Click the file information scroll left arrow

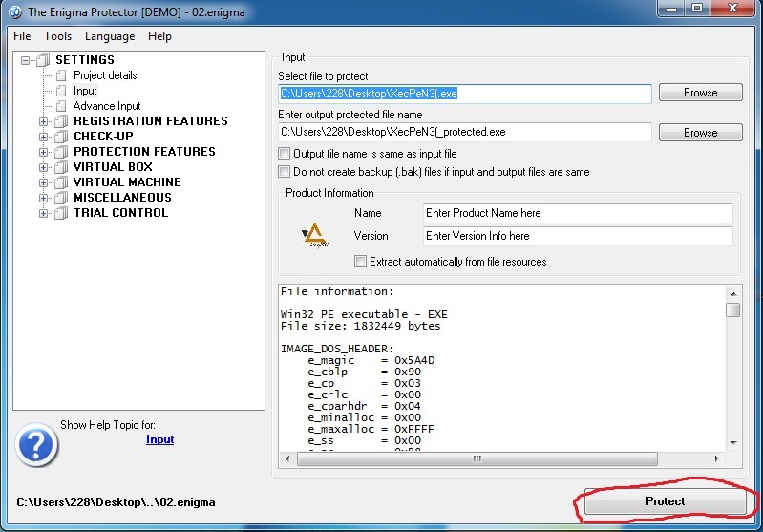point(287,458)
